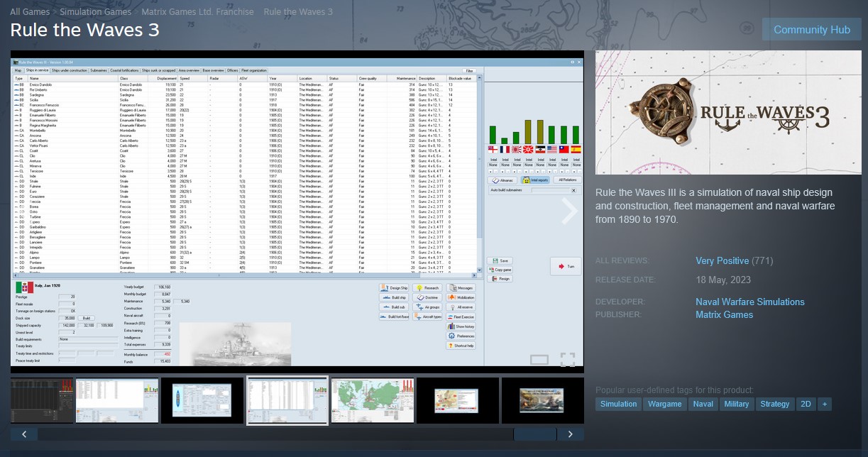868x457 pixels.
Task: Select the dark-themed first screenshot thumbnail
Action: coord(42,400)
